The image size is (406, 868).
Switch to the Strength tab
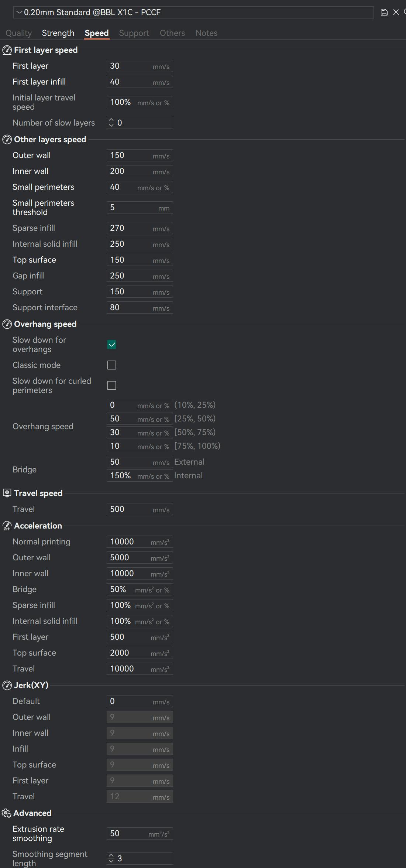point(58,33)
